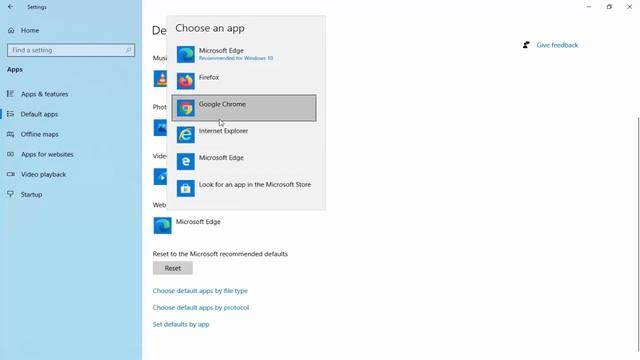Image resolution: width=640 pixels, height=360 pixels.
Task: Focus the Find a setting search box
Action: (x=71, y=50)
